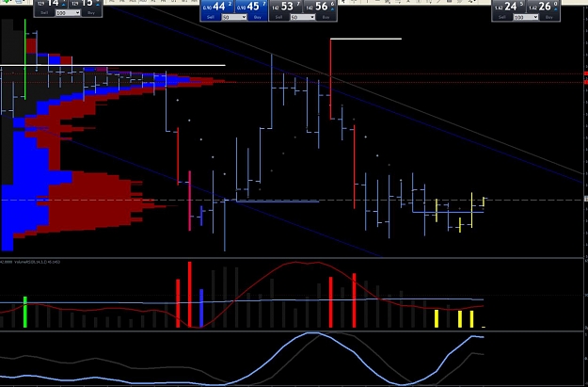
Task: Click the 1.62 26 ask price tile
Action: click(x=543, y=7)
